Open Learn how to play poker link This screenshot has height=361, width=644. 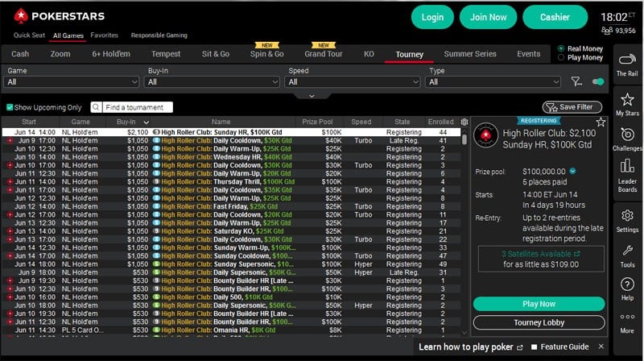click(466, 347)
